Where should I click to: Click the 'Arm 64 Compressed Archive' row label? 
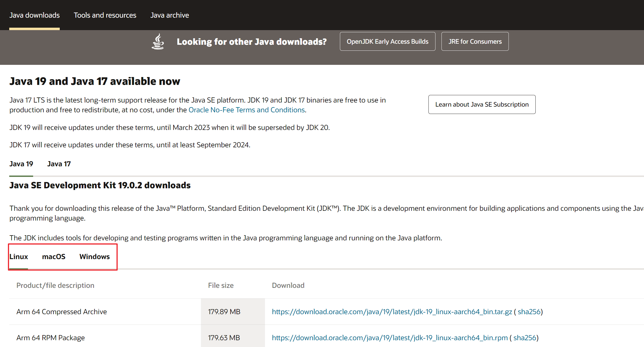pyautogui.click(x=62, y=312)
